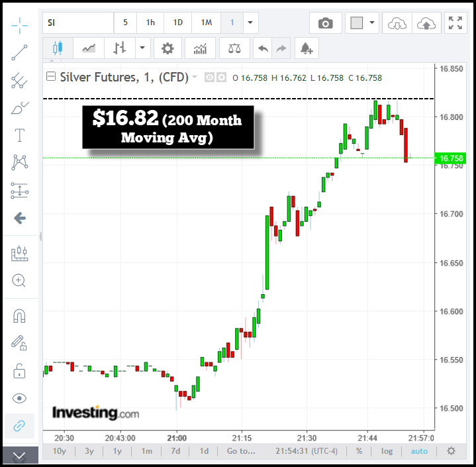Click the compare scales icon
Viewport: 476px width, 467px height.
[234, 48]
